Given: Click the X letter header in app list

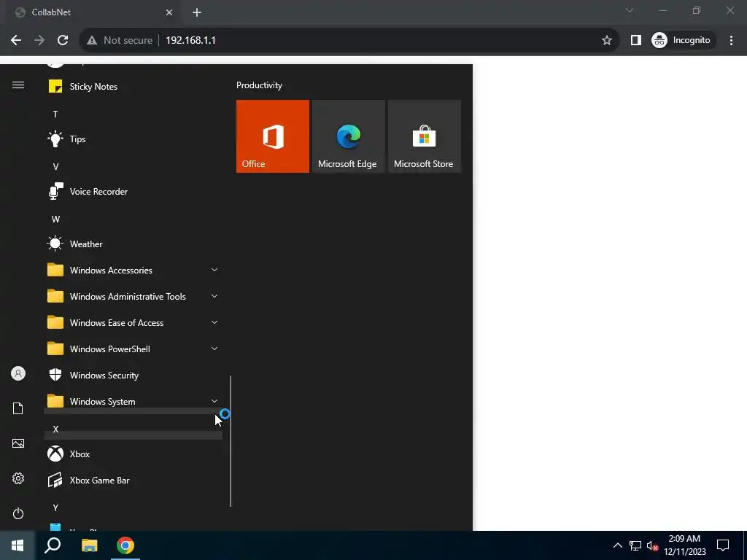Looking at the screenshot, I should (x=55, y=429).
